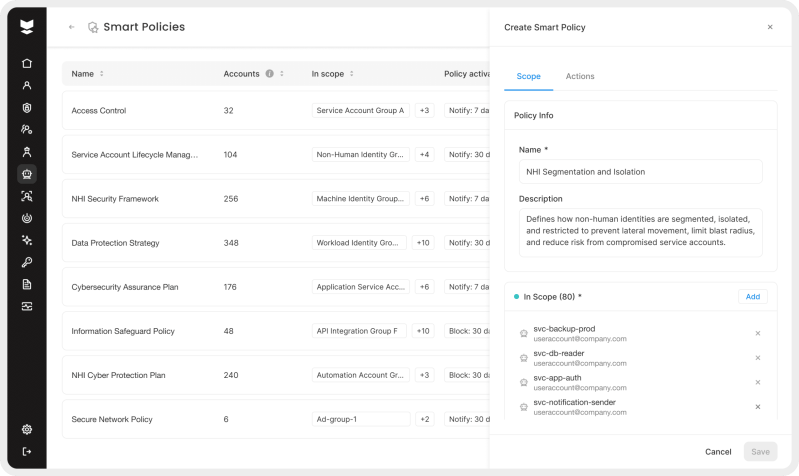Viewport: 799px width, 476px height.
Task: Sort the table by Name column
Action: pyautogui.click(x=101, y=73)
